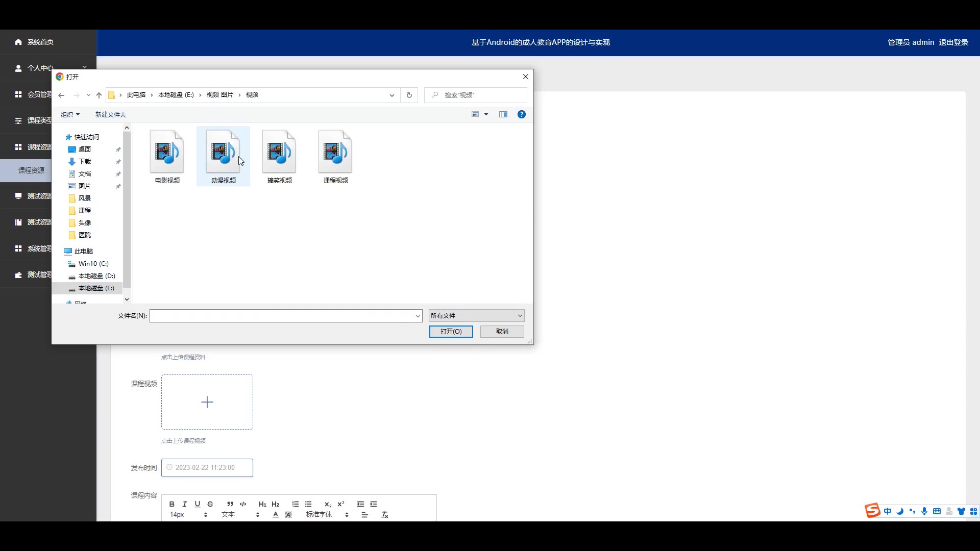
Task: Click the 打开(O) button
Action: 451,332
